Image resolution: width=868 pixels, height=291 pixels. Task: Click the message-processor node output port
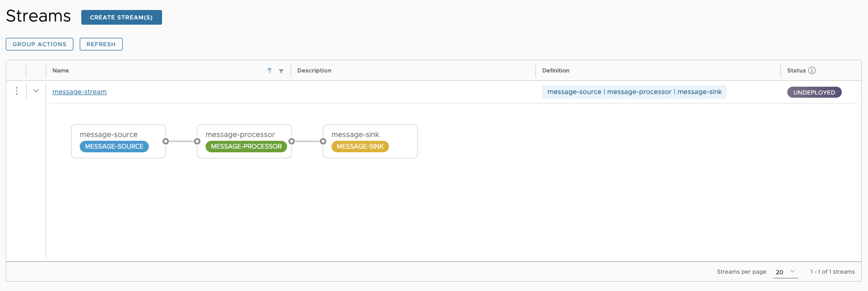point(292,141)
